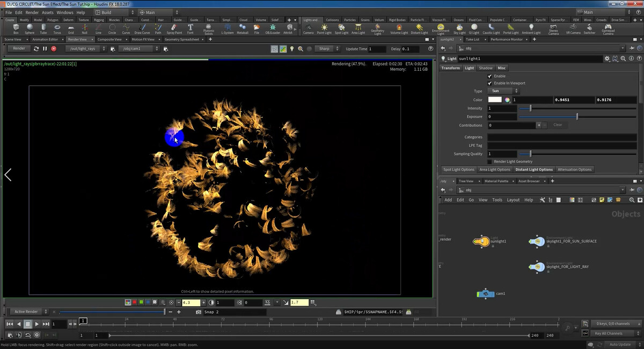Toggle Enable In Viewport for the light

[489, 83]
